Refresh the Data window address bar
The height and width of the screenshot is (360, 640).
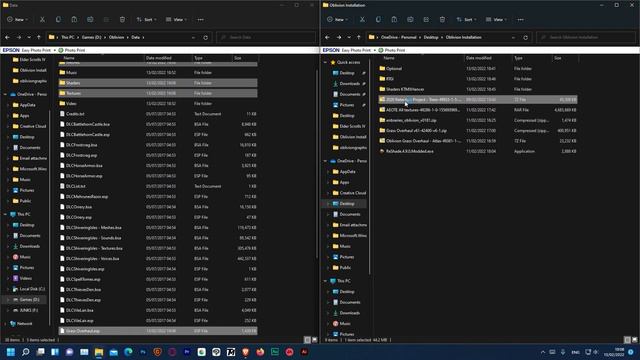point(206,38)
